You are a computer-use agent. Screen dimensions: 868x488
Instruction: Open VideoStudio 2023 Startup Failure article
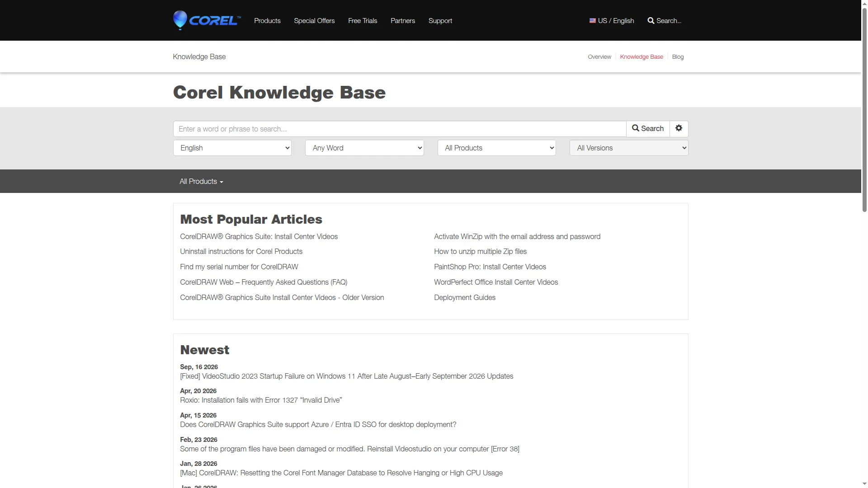coord(347,376)
